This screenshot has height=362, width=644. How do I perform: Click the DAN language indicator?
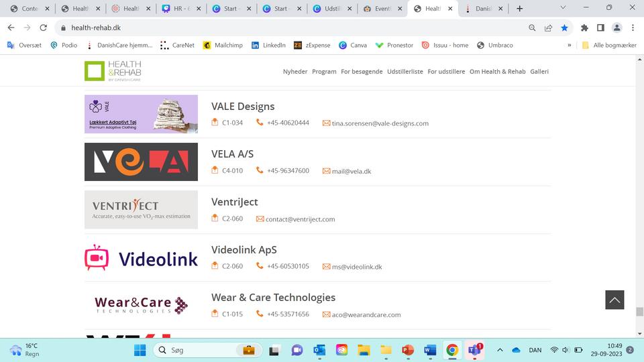[535, 350]
